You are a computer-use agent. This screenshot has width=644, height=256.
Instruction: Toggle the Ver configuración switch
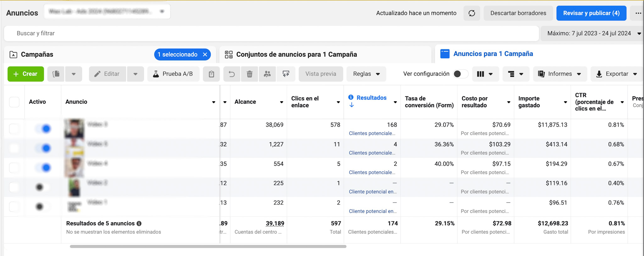click(460, 74)
